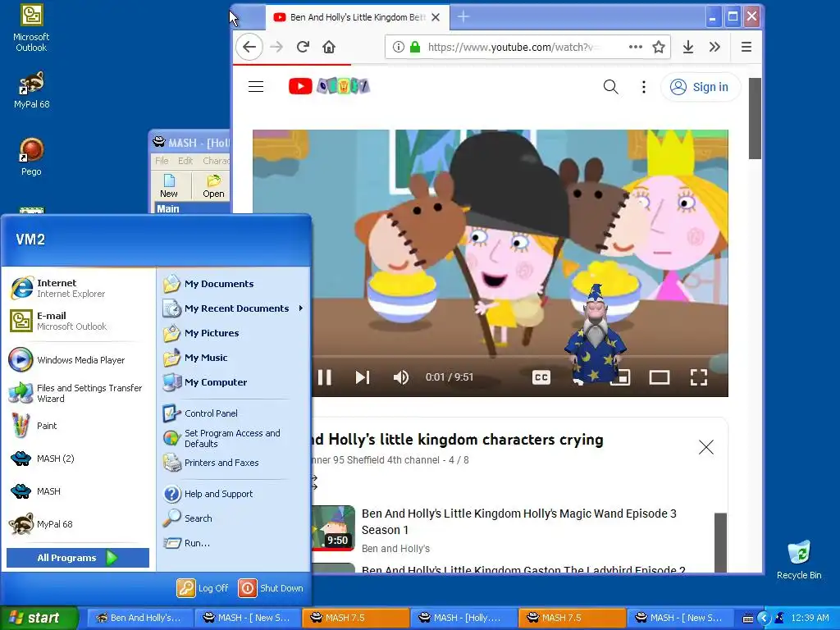Open Help and Support
Image resolution: width=840 pixels, height=630 pixels.
pyautogui.click(x=234, y=494)
